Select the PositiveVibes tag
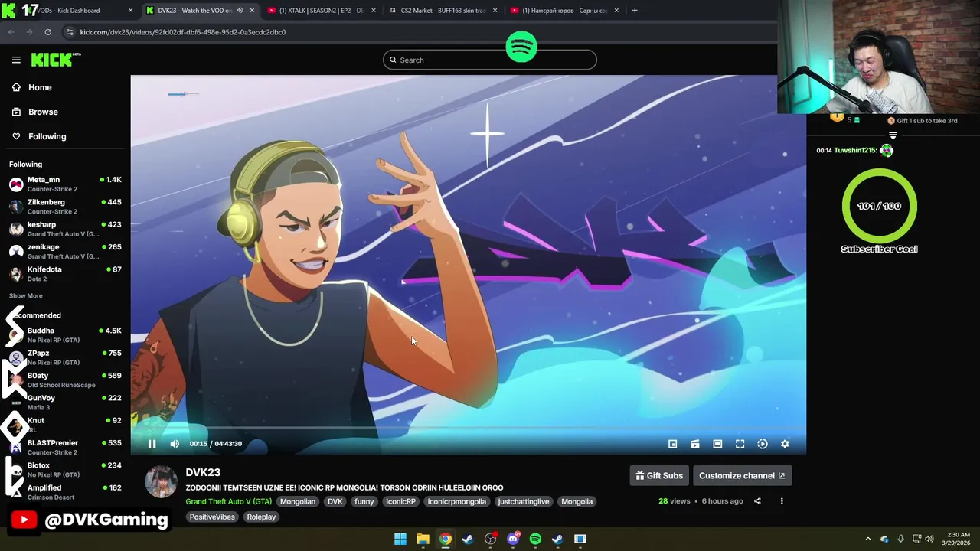The height and width of the screenshot is (551, 980). pyautogui.click(x=212, y=517)
